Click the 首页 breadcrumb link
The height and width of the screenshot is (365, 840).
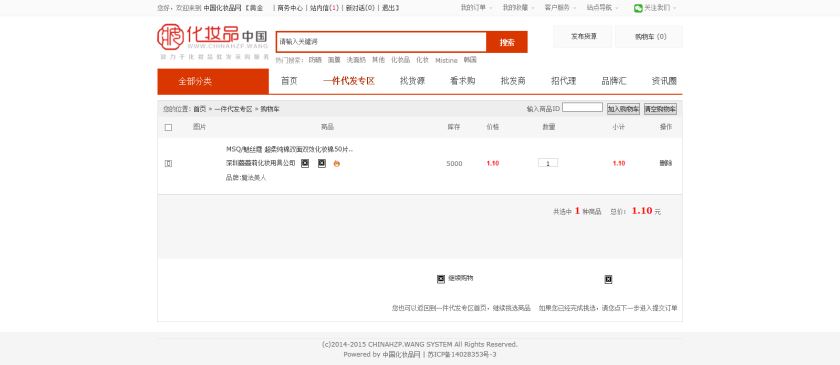(200, 109)
